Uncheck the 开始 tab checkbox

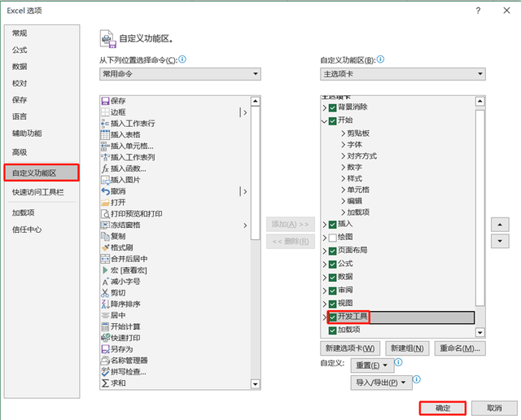[x=333, y=121]
